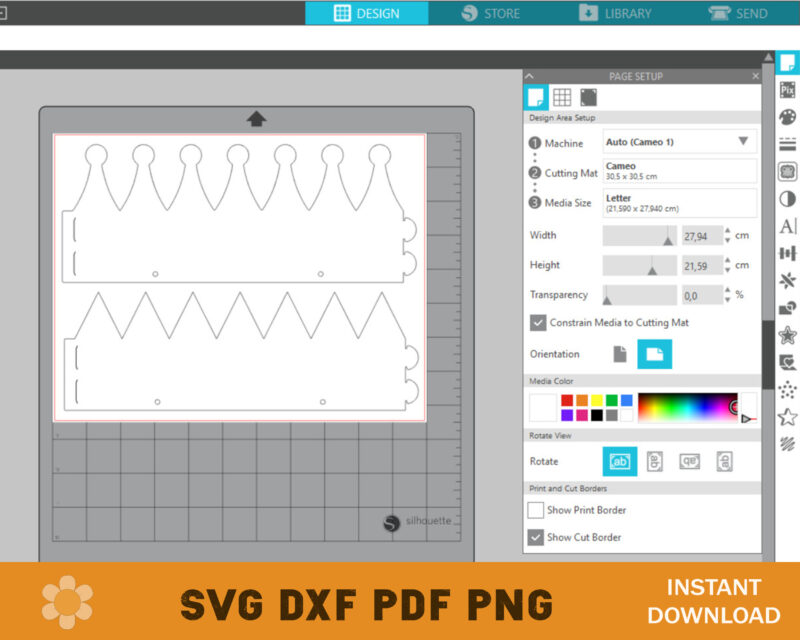The width and height of the screenshot is (800, 640).
Task: Toggle Constrain Media to Cutting Mat
Action: point(538,323)
